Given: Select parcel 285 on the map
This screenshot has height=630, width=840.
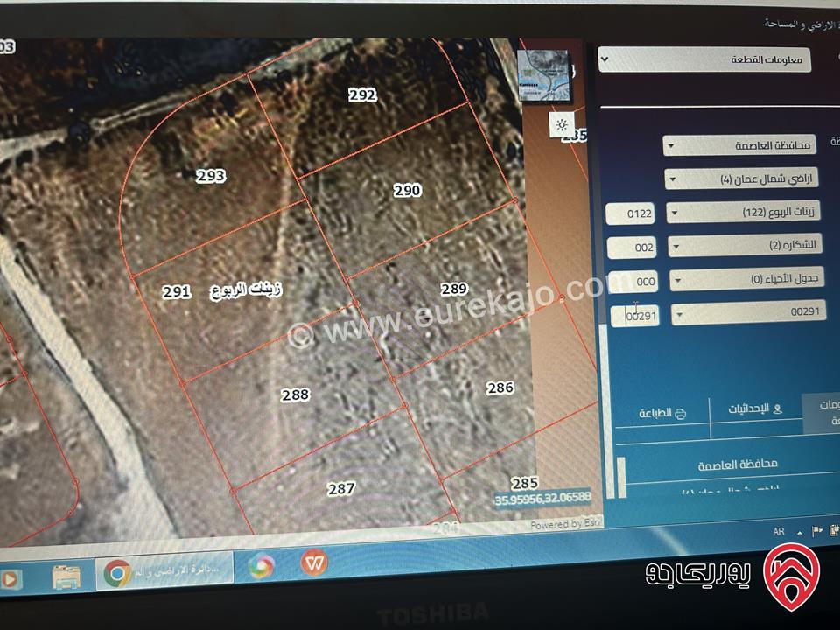Looking at the screenshot, I should point(524,483).
